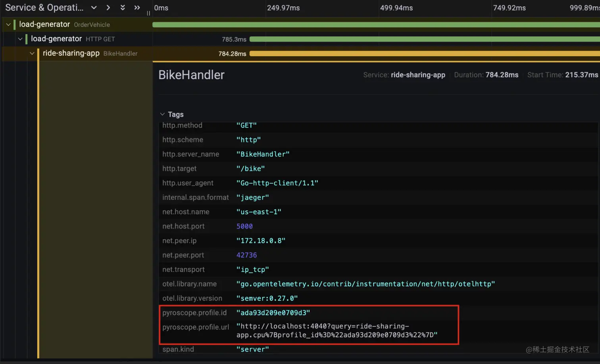Click the http.user_agent tag key
The width and height of the screenshot is (600, 364).
188,183
